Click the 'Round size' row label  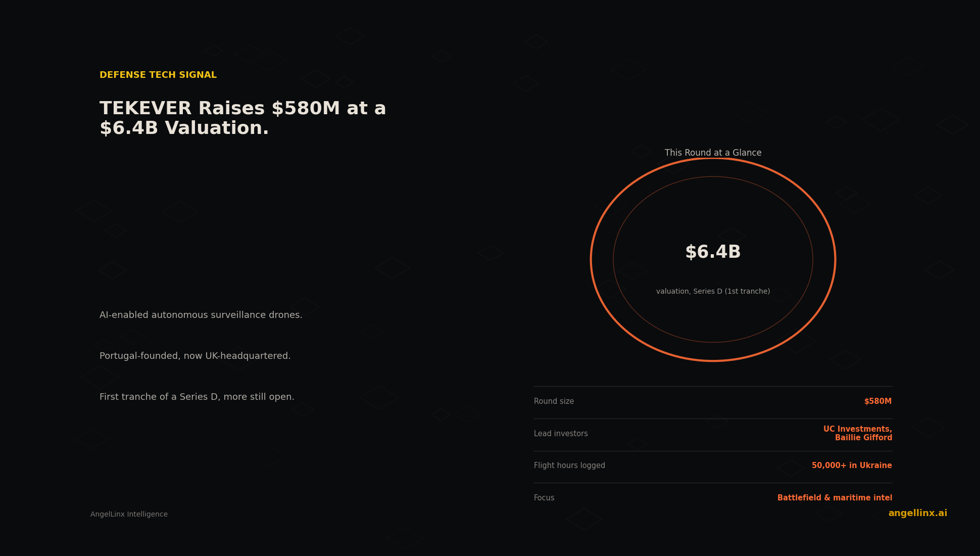[554, 401]
